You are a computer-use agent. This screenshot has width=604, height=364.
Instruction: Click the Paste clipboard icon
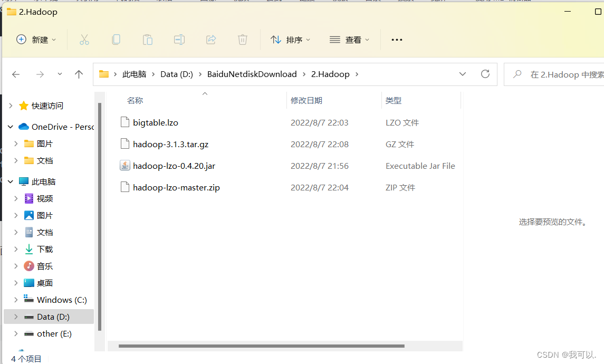point(148,40)
